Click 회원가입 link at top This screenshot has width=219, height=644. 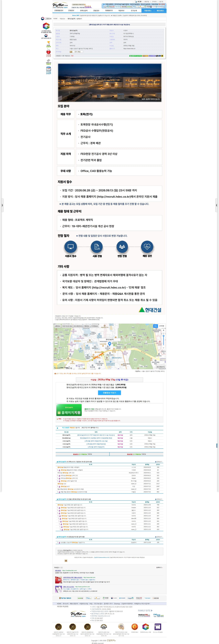pos(147,1)
